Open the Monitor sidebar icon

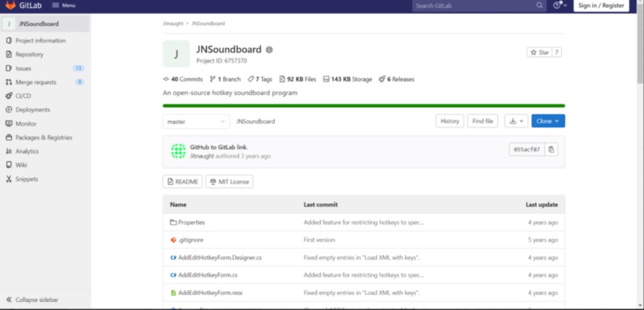click(x=9, y=124)
